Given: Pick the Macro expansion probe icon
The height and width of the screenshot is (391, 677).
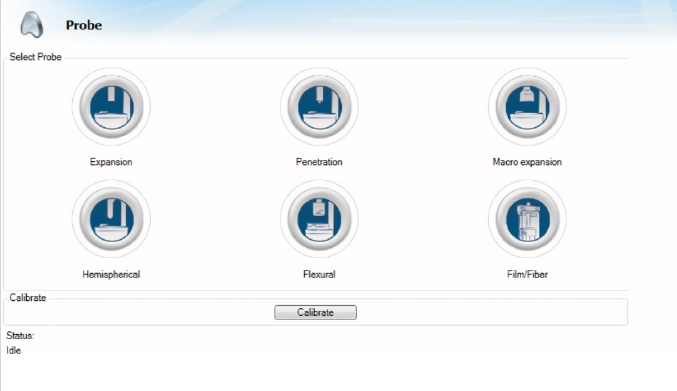Looking at the screenshot, I should click(x=527, y=107).
